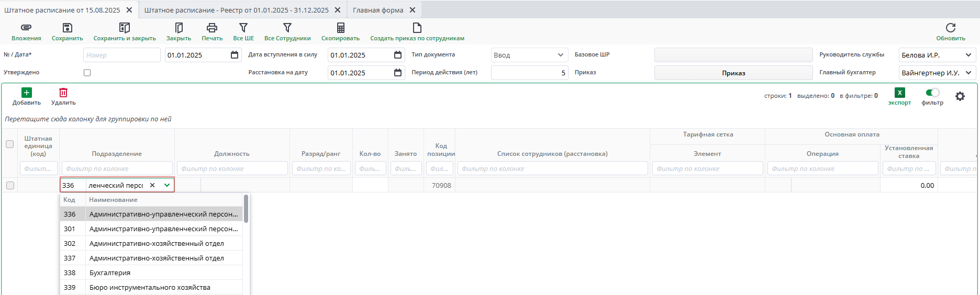Click the Операция column filter field
The height and width of the screenshot is (295, 980).
823,168
